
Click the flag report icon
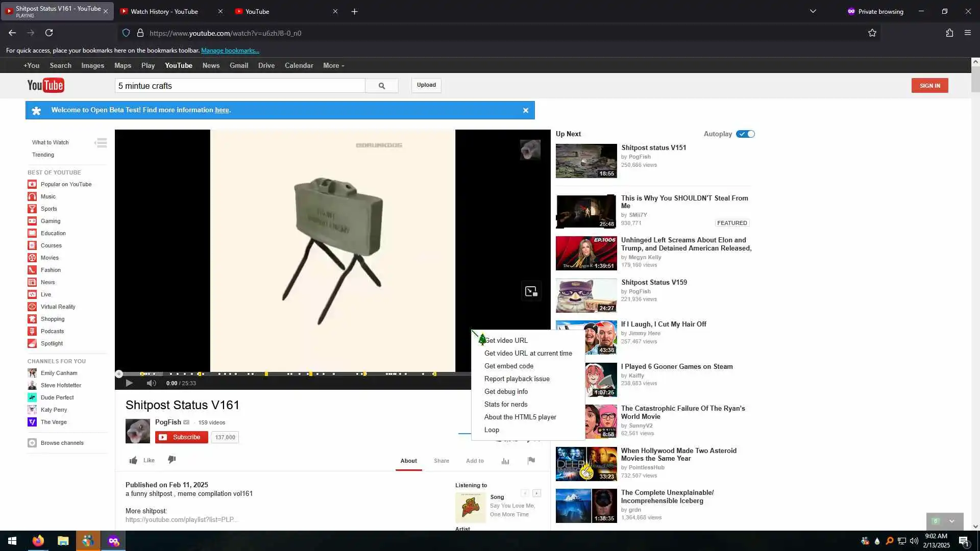[x=531, y=461]
